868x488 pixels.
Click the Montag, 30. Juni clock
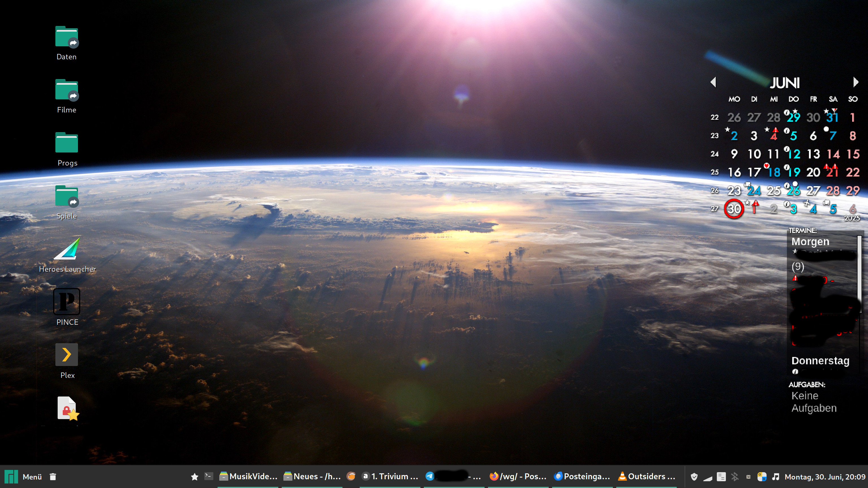pyautogui.click(x=825, y=477)
